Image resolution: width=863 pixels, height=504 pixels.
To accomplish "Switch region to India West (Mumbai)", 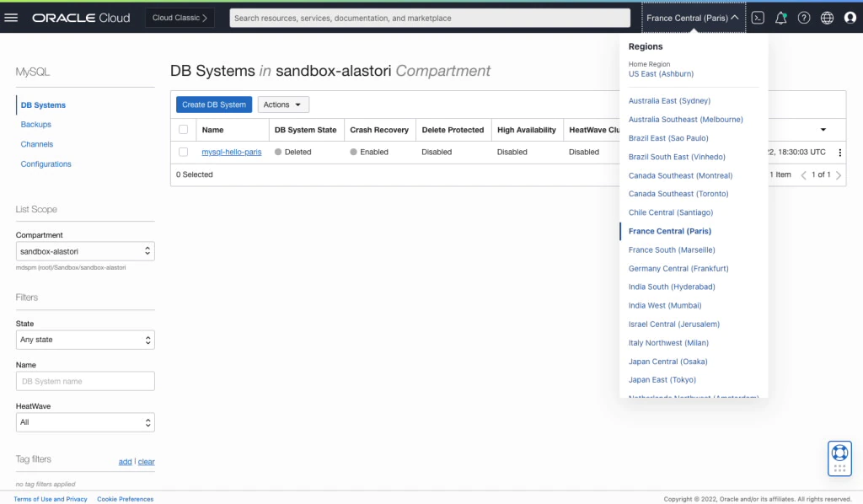I will point(665,305).
